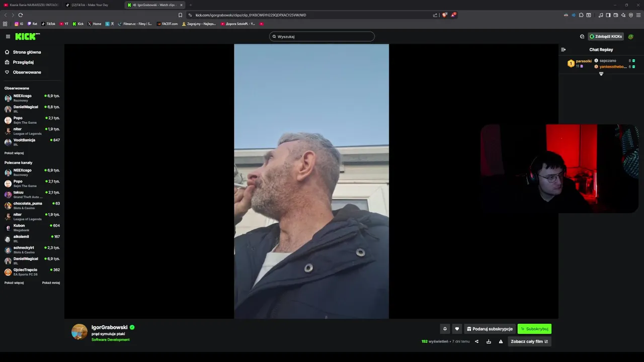Click the Brave Rewards triangle icon
644x362 pixels.
click(453, 15)
